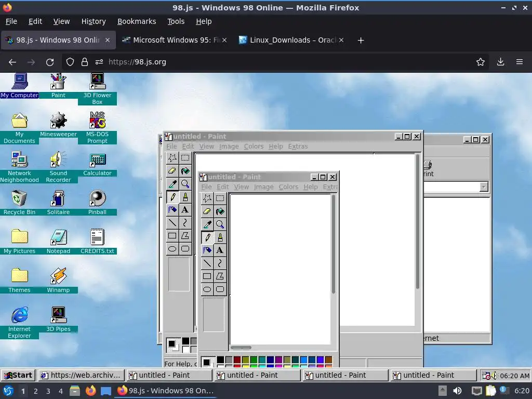Screen dimensions: 532x399
Task: Open Extras menu in back Paint window
Action: click(298, 146)
